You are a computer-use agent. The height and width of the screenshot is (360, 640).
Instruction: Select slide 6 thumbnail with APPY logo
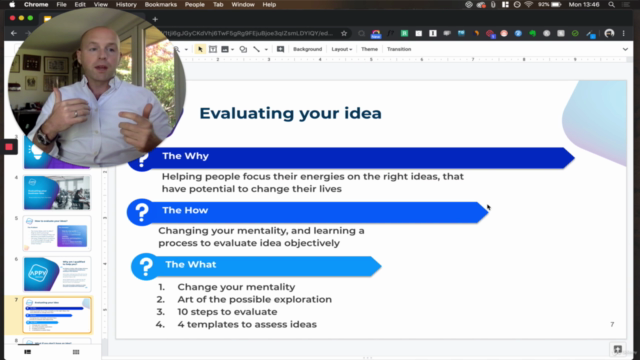(57, 274)
